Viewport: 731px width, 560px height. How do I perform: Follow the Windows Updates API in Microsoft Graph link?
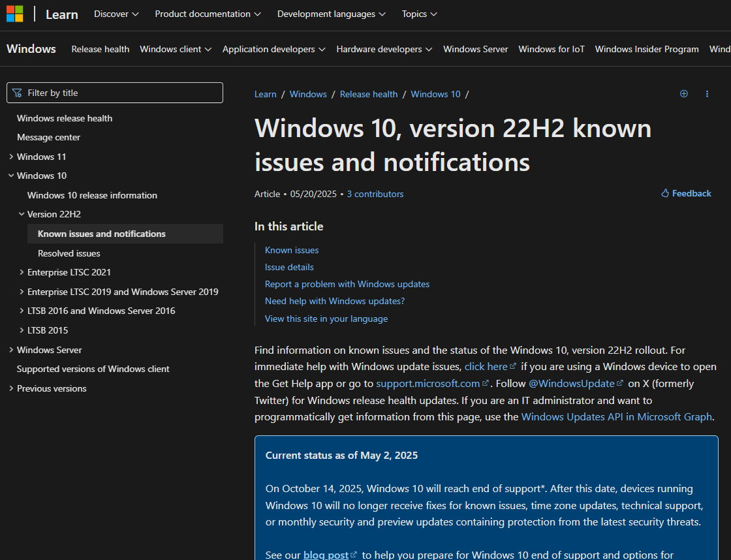point(616,416)
